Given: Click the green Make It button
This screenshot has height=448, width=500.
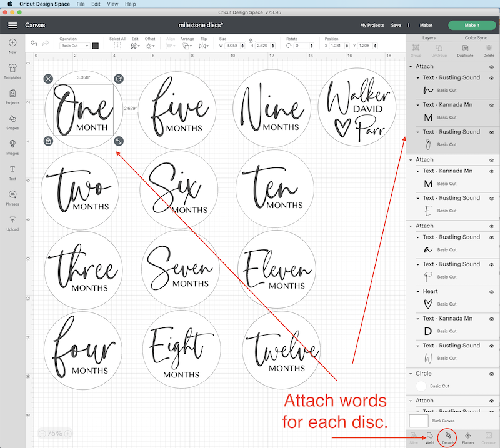Looking at the screenshot, I should 472,25.
